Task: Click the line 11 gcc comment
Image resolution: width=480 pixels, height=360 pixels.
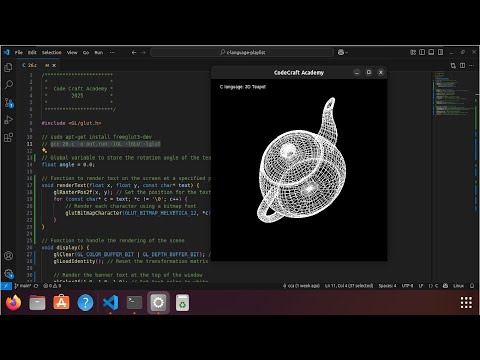Action: pos(101,144)
